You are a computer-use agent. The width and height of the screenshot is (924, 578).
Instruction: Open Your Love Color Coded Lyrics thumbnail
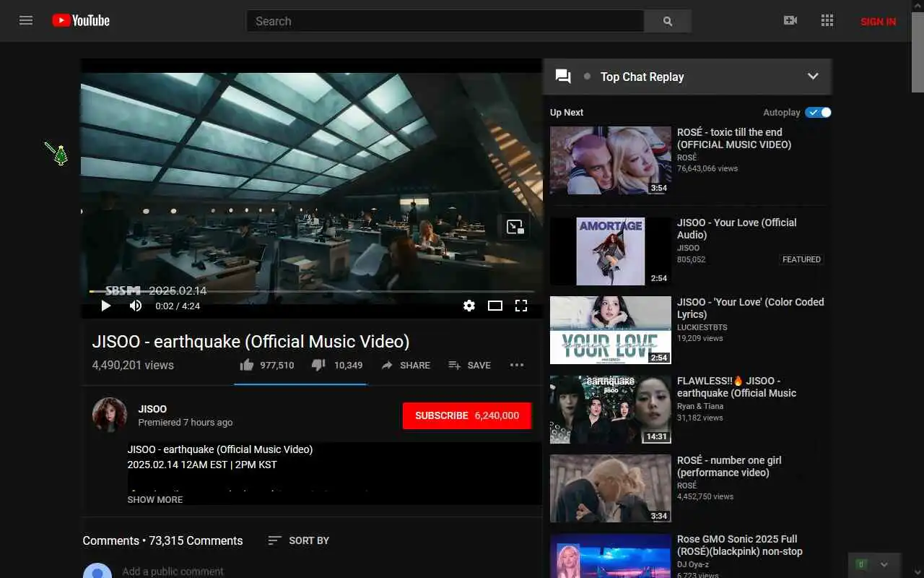click(x=611, y=330)
